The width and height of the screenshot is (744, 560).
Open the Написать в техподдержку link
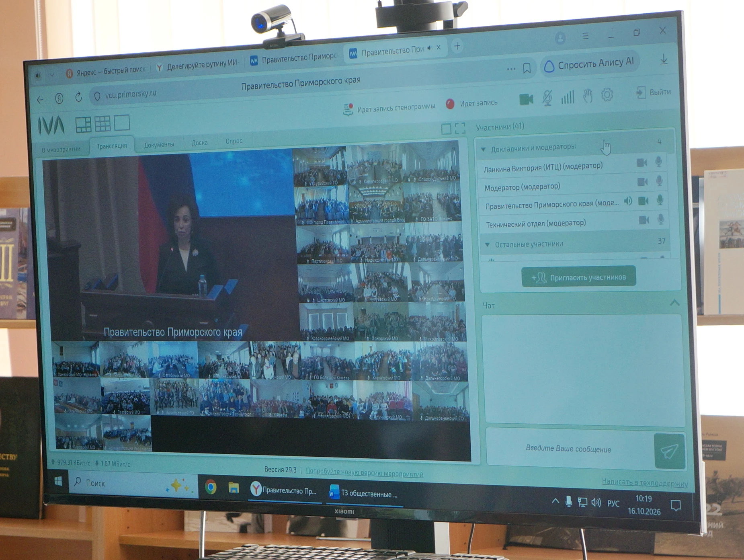click(645, 482)
